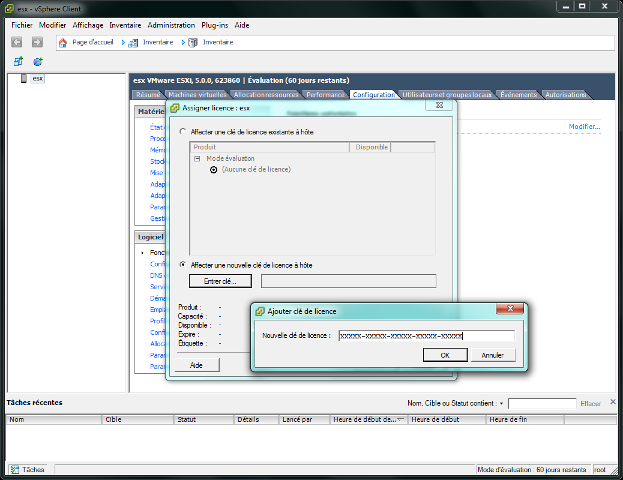The image size is (623, 480).
Task: Open the Affichage menu
Action: pyautogui.click(x=88, y=25)
